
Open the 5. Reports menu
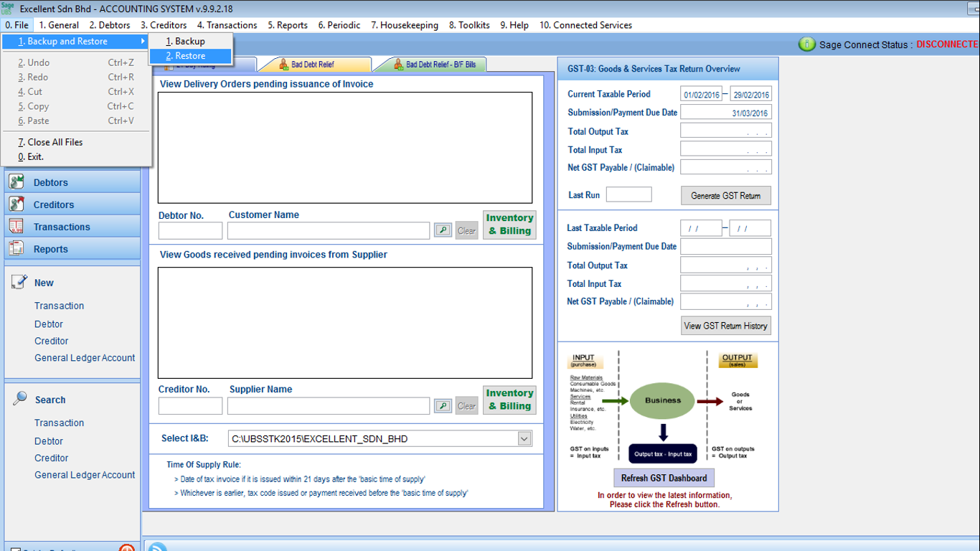click(x=288, y=25)
